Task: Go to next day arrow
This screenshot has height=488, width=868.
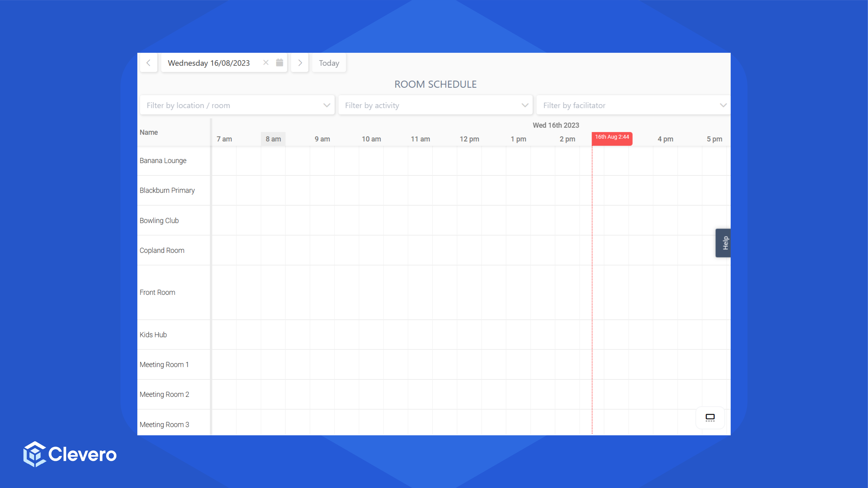Action: tap(300, 63)
